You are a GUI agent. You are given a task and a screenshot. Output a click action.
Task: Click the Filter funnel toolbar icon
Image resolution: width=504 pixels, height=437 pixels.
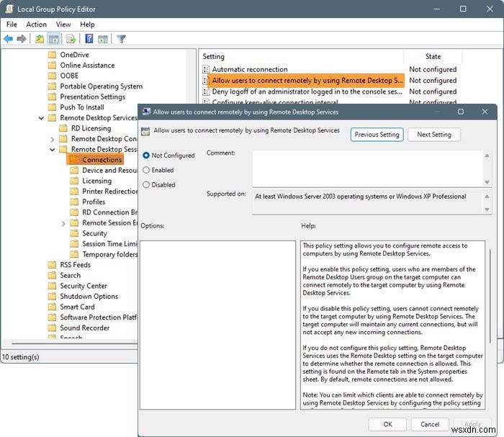pos(121,39)
